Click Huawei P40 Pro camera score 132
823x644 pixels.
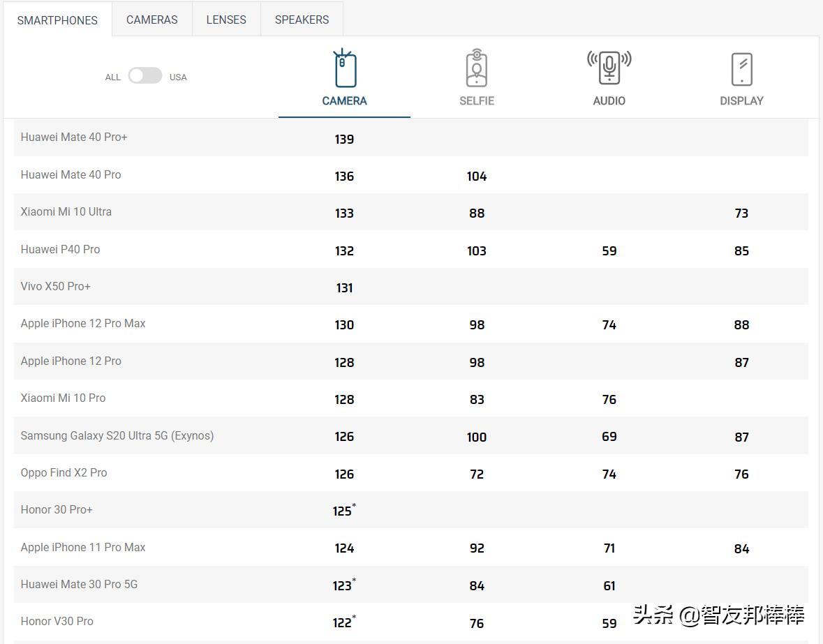(344, 250)
